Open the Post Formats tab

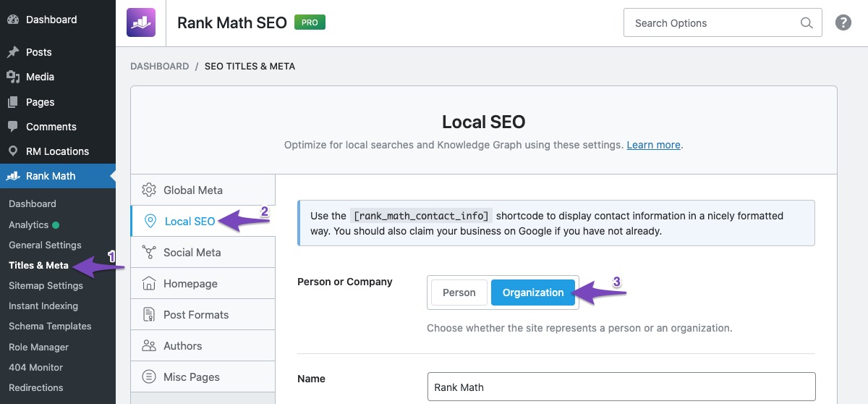[203, 315]
